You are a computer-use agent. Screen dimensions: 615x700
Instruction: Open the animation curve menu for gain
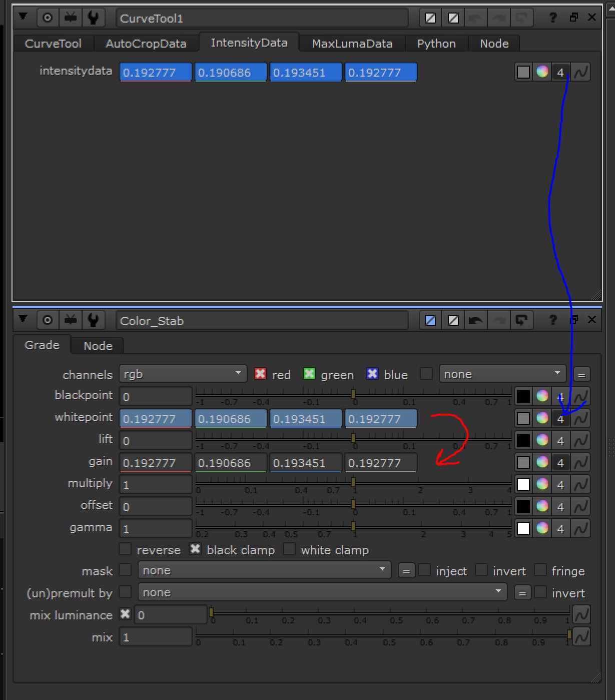(580, 463)
